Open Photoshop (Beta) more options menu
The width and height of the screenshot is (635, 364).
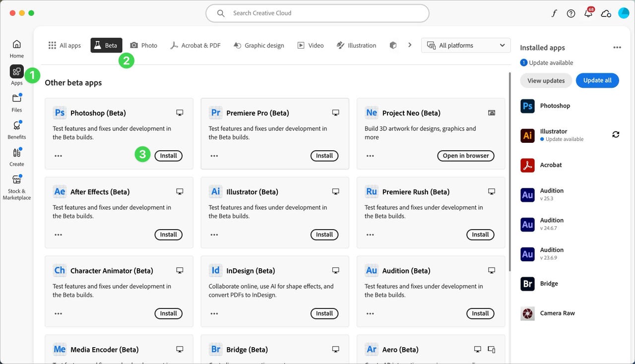coord(59,156)
